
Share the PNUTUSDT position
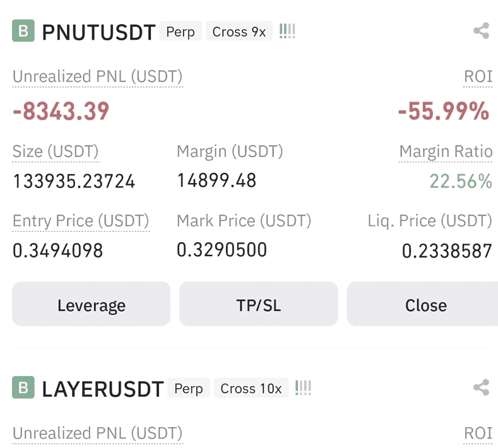[x=481, y=31]
